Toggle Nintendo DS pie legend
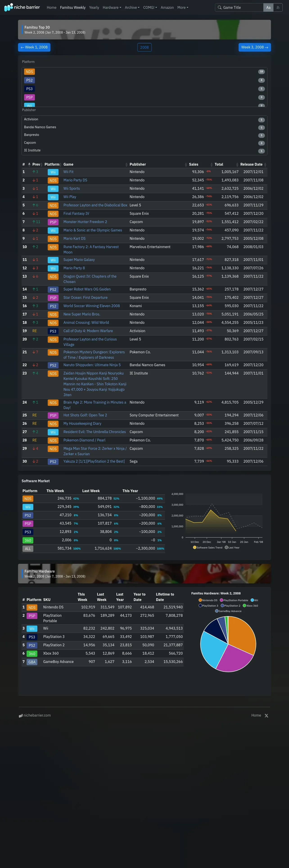289x868 pixels. [208, 600]
